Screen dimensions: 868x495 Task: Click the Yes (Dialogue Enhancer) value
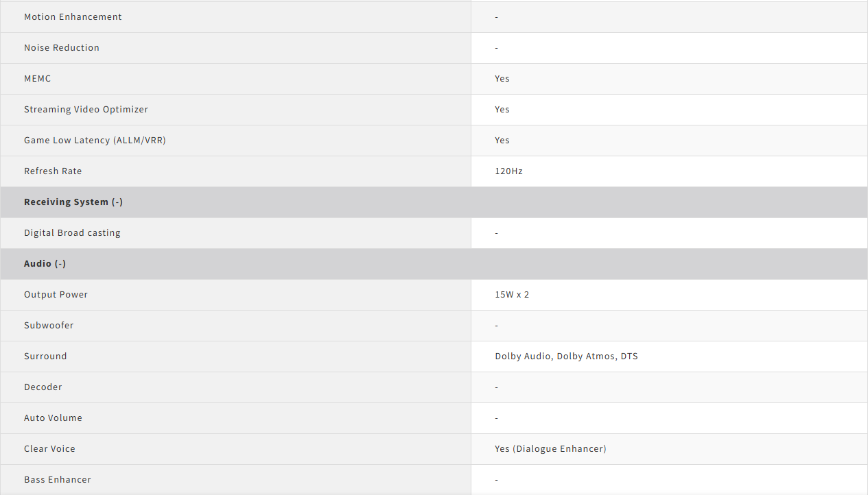click(x=550, y=449)
